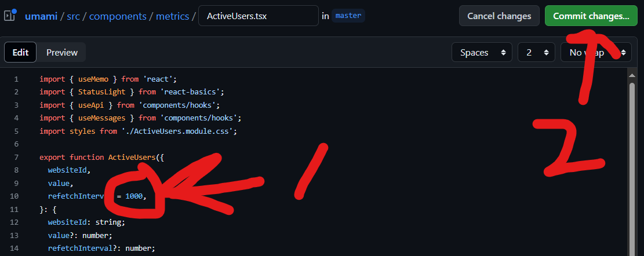Viewport: 644px width, 256px height.
Task: Click the Commit changes button
Action: pyautogui.click(x=591, y=16)
